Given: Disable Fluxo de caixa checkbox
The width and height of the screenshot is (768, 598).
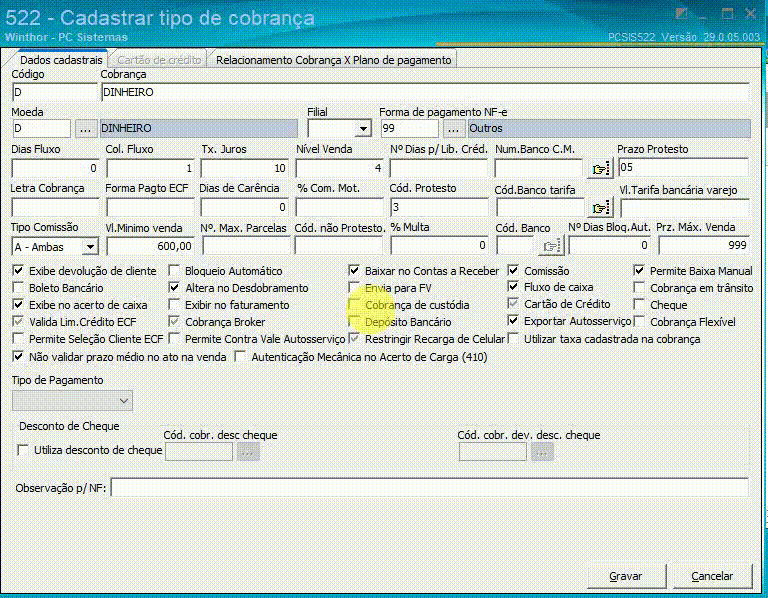Looking at the screenshot, I should pos(513,287).
